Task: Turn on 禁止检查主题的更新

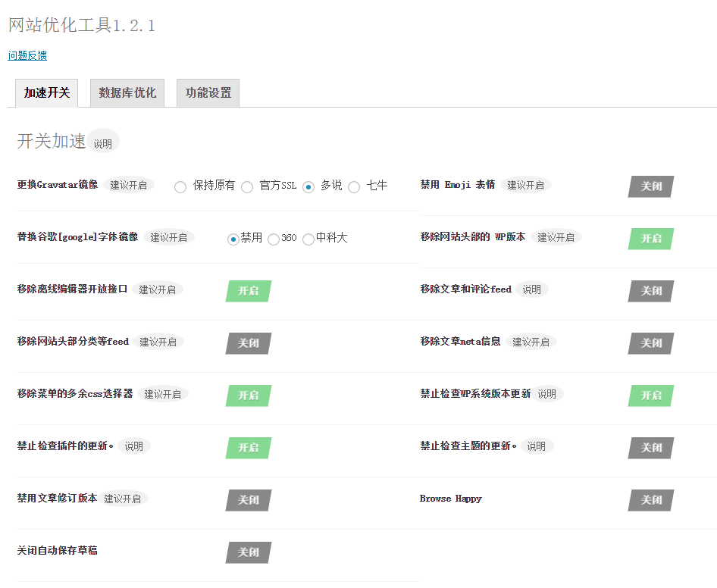Action: tap(650, 447)
